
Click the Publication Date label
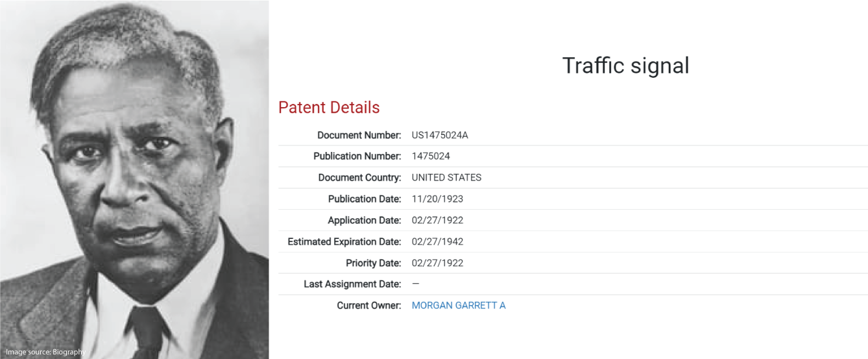[365, 199]
